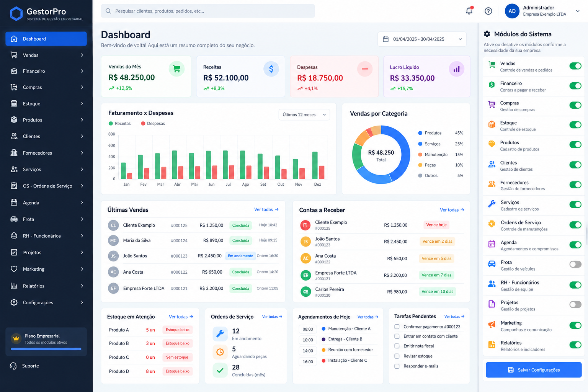Click the minus icon in Despesas card

[365, 69]
